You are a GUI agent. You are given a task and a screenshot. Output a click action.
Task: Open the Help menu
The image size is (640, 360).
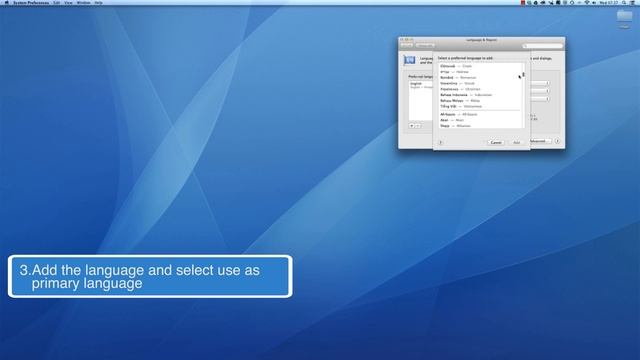tap(98, 2)
